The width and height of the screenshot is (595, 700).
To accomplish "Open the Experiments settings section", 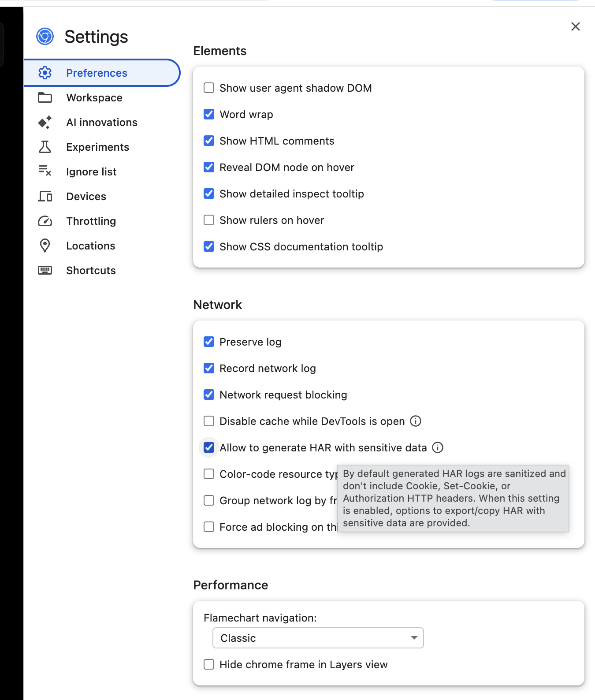I will 97,147.
